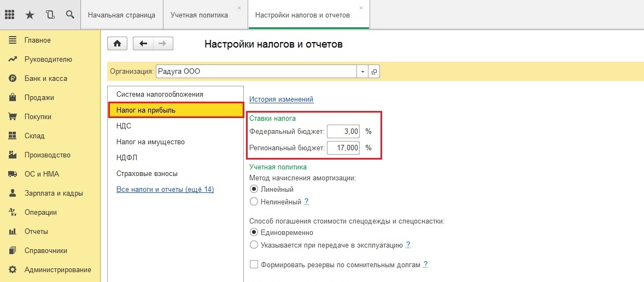The height and width of the screenshot is (282, 644).
Task: Go forward with the right arrow
Action: 163,44
